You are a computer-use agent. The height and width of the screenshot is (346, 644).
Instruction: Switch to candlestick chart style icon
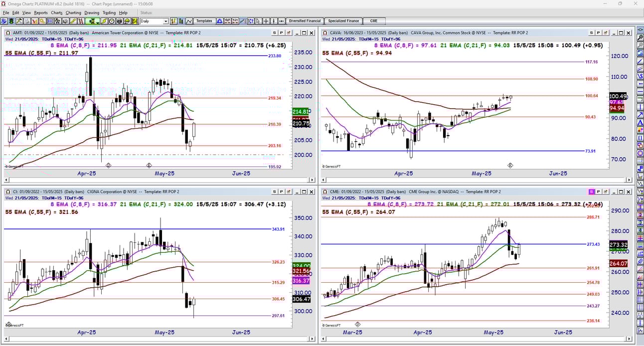pos(181,21)
